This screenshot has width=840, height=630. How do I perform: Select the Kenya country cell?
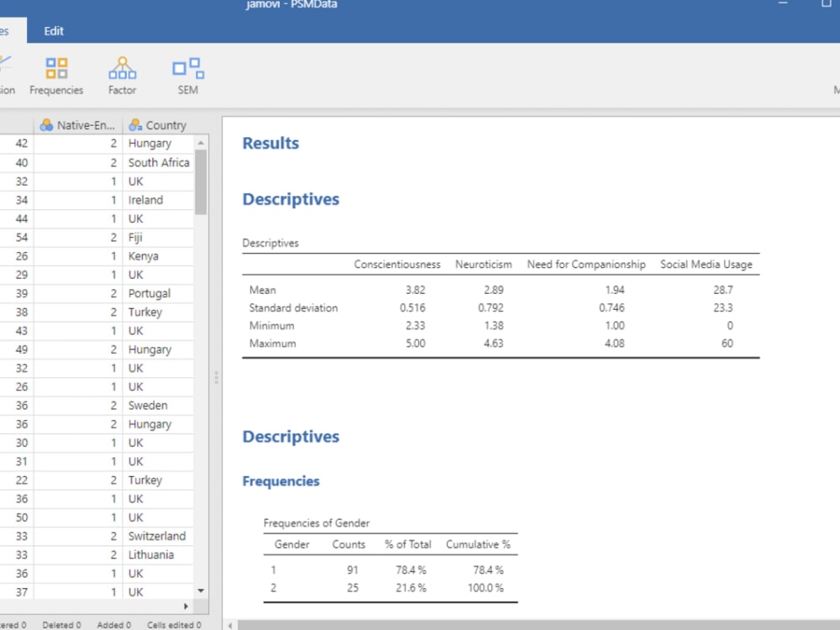point(159,256)
